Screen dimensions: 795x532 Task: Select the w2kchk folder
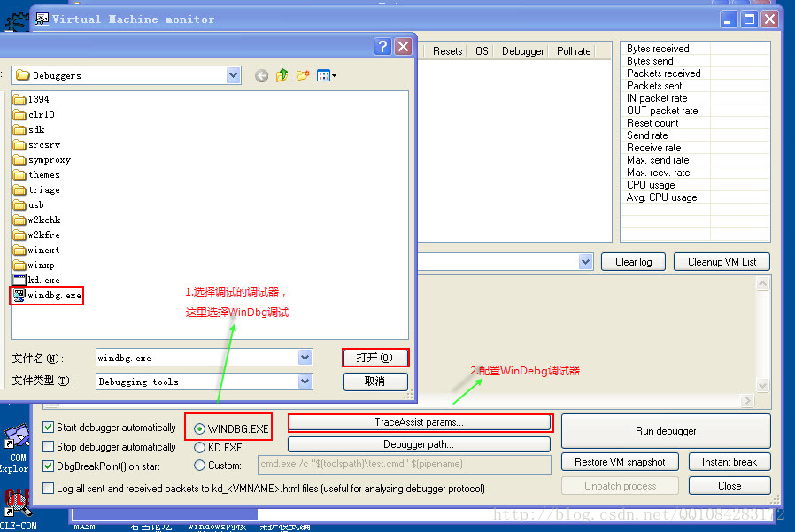pyautogui.click(x=36, y=220)
